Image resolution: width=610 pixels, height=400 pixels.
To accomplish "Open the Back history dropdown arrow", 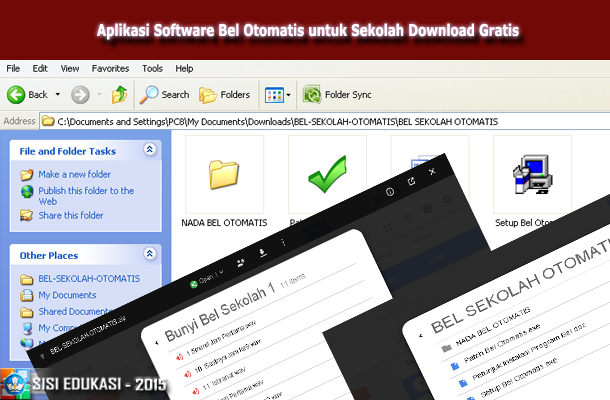I will click(x=58, y=95).
